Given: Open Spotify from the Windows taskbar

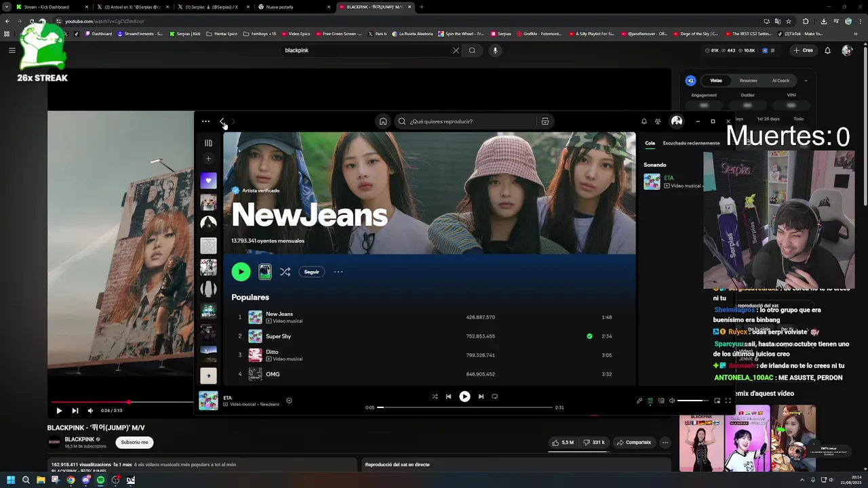Looking at the screenshot, I should coord(100,480).
